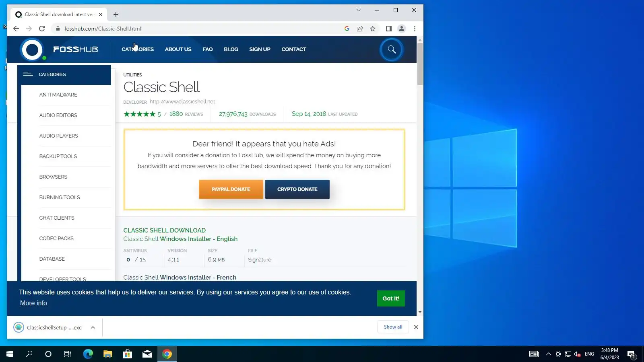Open taskbar search
This screenshot has height=362, width=644.
click(x=29, y=354)
